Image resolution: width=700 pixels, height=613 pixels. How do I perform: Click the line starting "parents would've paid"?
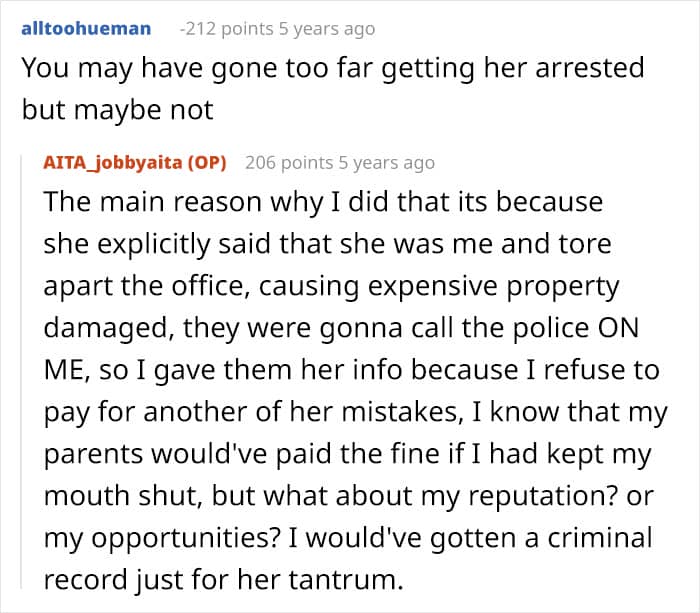coord(346,454)
